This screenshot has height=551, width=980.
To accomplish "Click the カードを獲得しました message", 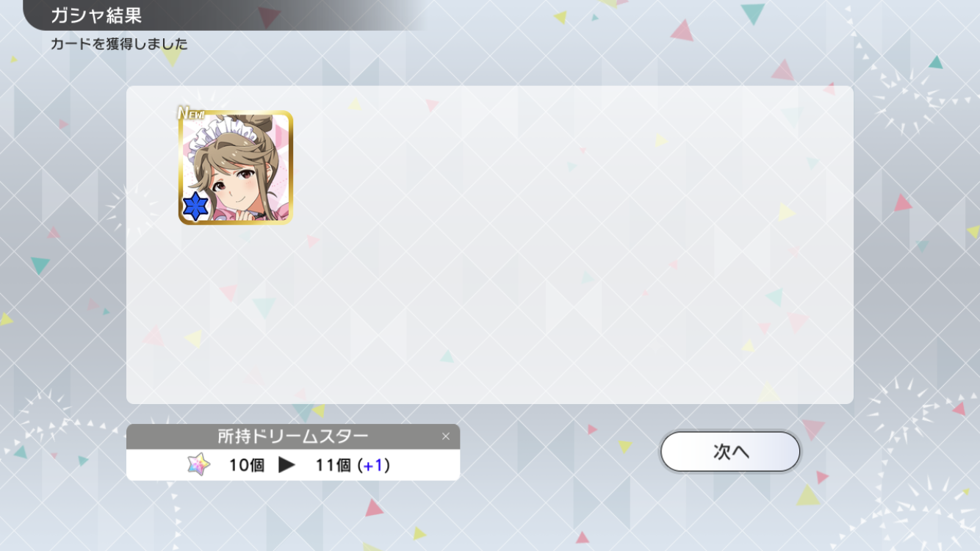I will 119,44.
